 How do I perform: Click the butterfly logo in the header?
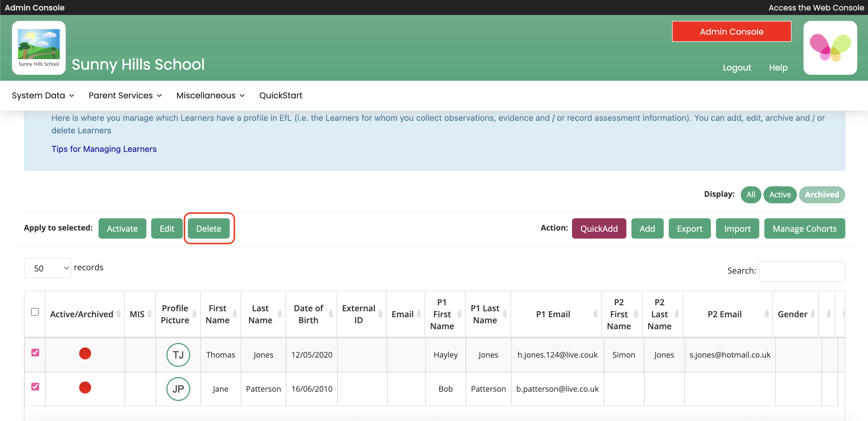[x=830, y=48]
